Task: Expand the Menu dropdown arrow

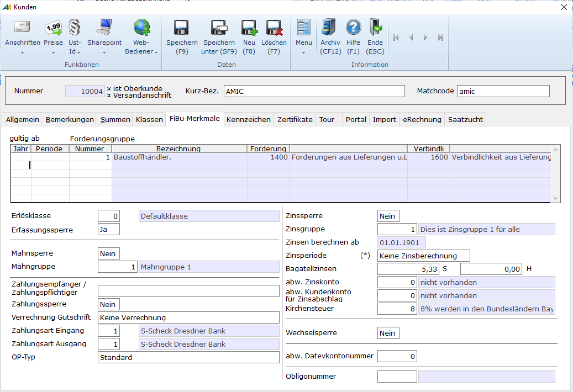Action: click(x=304, y=53)
